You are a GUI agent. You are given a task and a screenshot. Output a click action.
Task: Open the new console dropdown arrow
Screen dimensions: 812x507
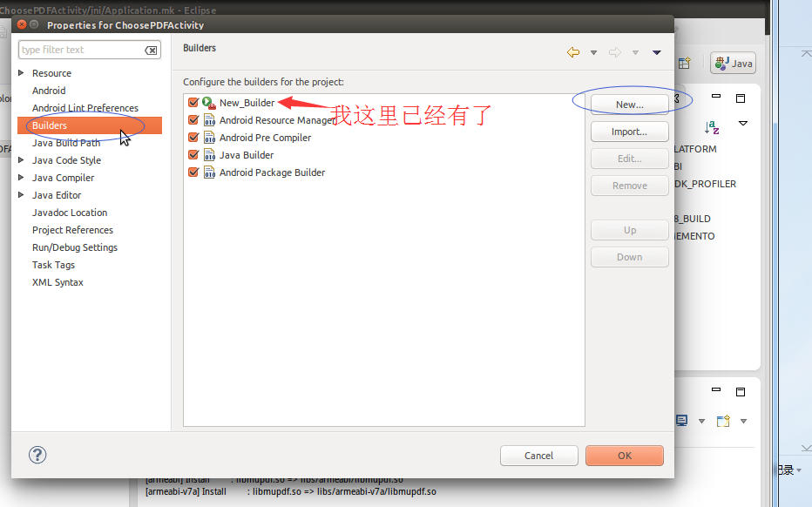tap(744, 421)
